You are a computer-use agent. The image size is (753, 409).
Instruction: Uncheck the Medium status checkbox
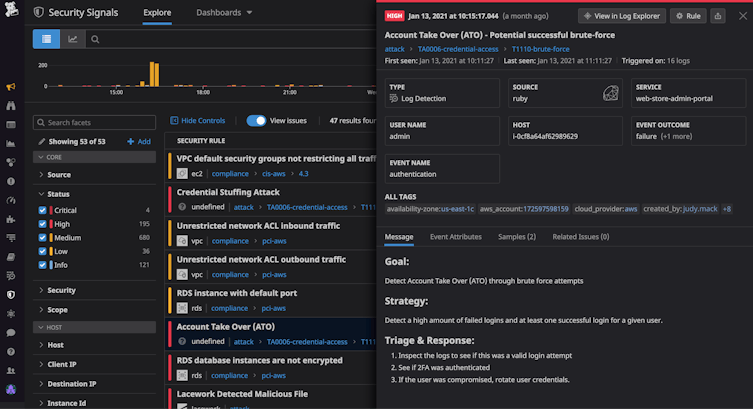(42, 238)
